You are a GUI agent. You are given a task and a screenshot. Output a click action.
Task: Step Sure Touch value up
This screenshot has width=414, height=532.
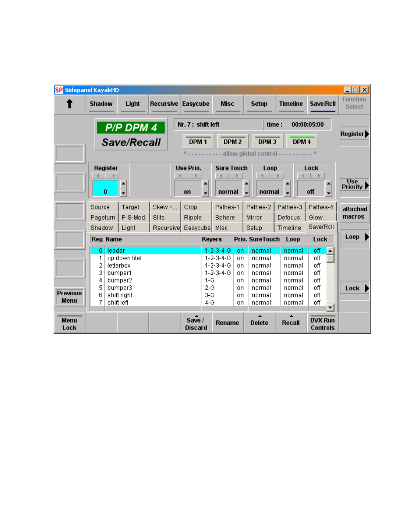coord(246,184)
